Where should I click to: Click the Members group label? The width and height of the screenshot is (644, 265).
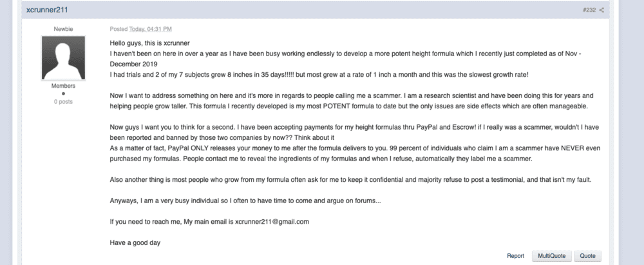(63, 86)
